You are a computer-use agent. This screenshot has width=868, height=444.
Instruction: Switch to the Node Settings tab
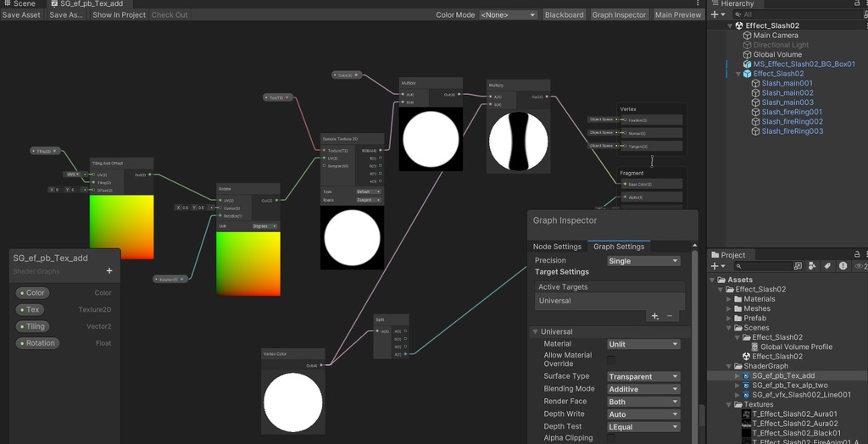(x=557, y=247)
